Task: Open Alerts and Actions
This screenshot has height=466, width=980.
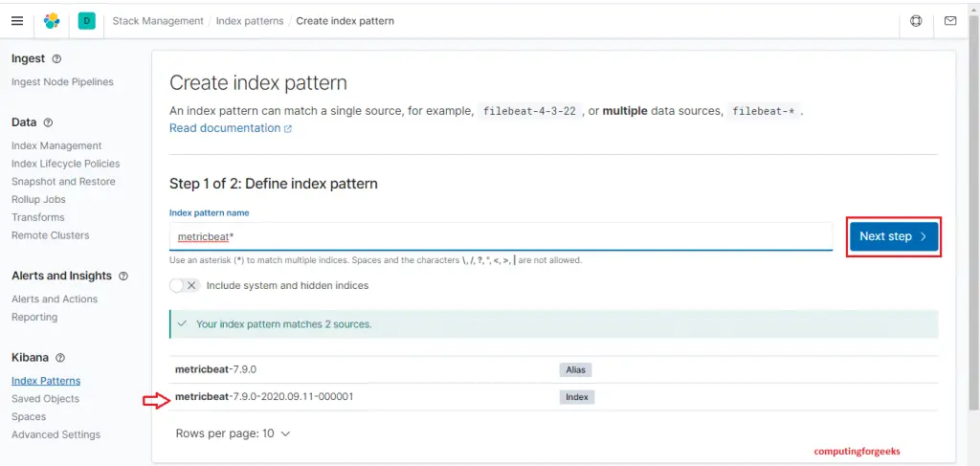Action: (55, 300)
